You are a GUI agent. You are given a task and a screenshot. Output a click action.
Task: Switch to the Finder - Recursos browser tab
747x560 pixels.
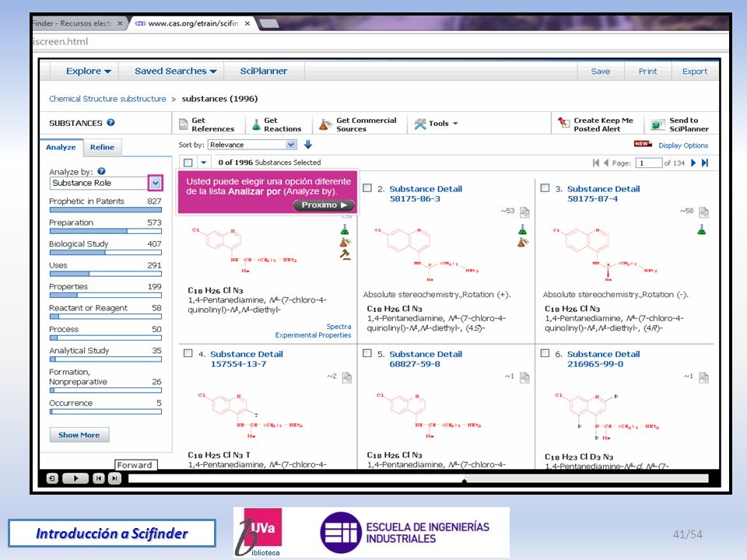click(76, 23)
